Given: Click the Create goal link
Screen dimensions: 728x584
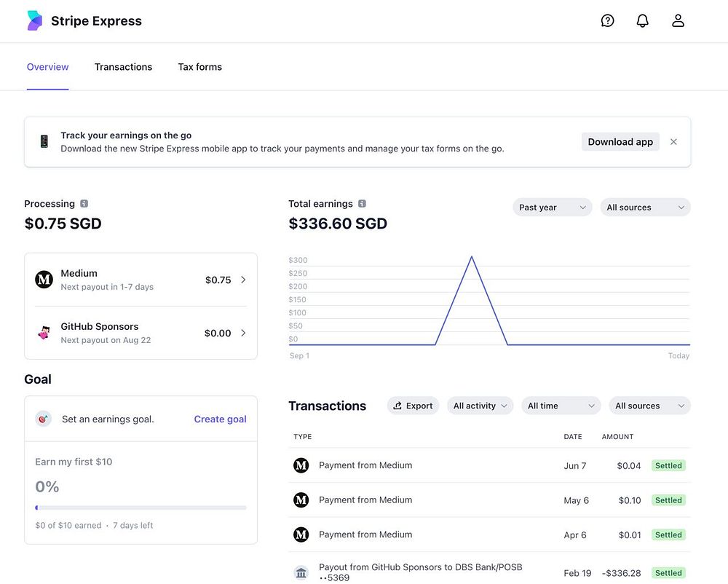Looking at the screenshot, I should point(220,419).
